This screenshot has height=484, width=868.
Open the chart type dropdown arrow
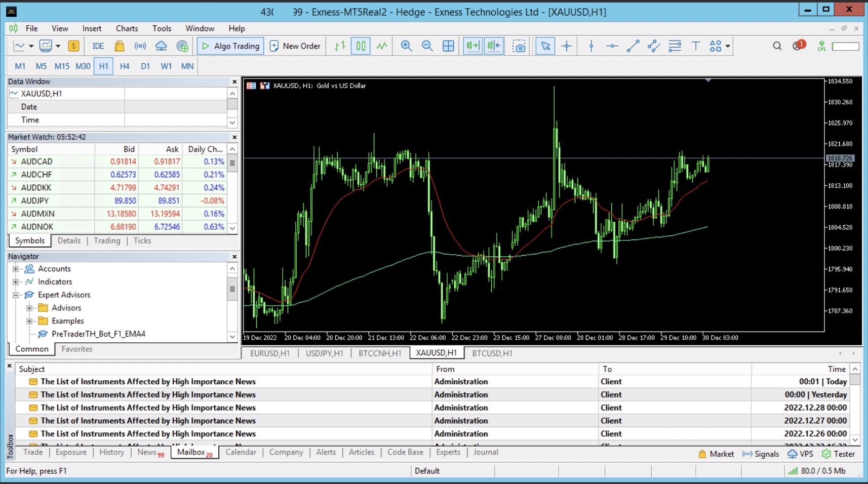31,46
